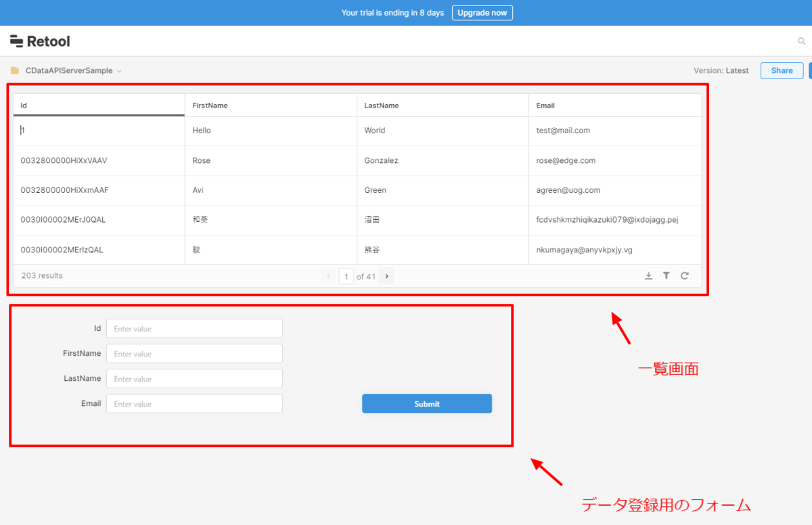
Task: Click the Retool logo
Action: point(40,41)
